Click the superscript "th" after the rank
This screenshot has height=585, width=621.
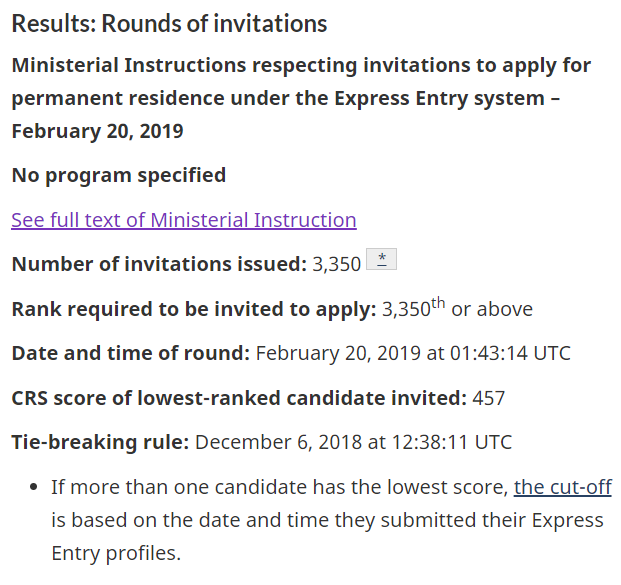tap(438, 303)
